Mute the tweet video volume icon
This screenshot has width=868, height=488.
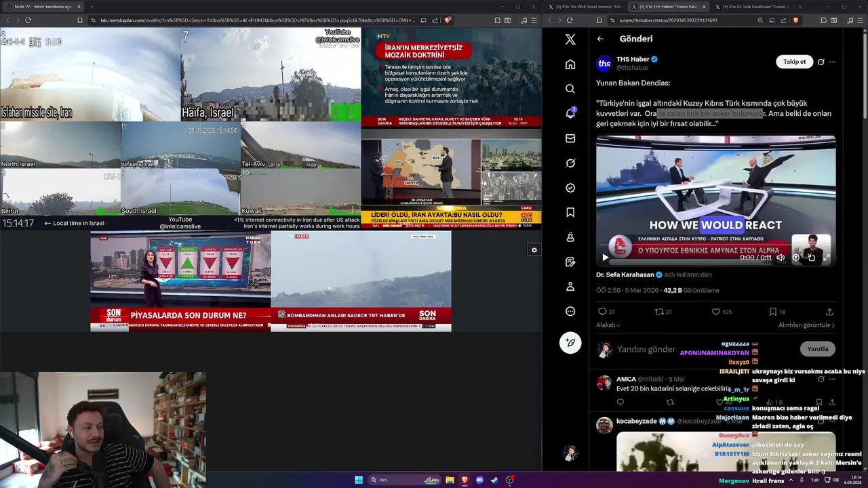pyautogui.click(x=781, y=258)
